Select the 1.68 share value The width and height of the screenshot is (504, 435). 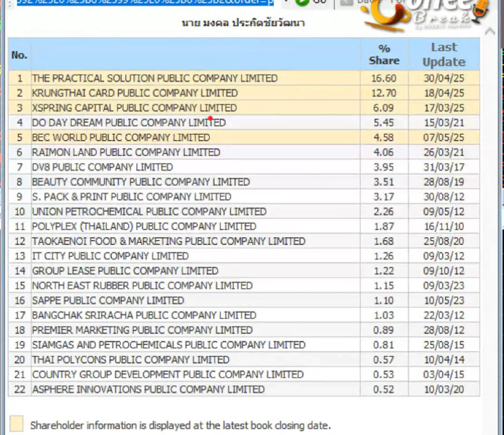coord(383,241)
